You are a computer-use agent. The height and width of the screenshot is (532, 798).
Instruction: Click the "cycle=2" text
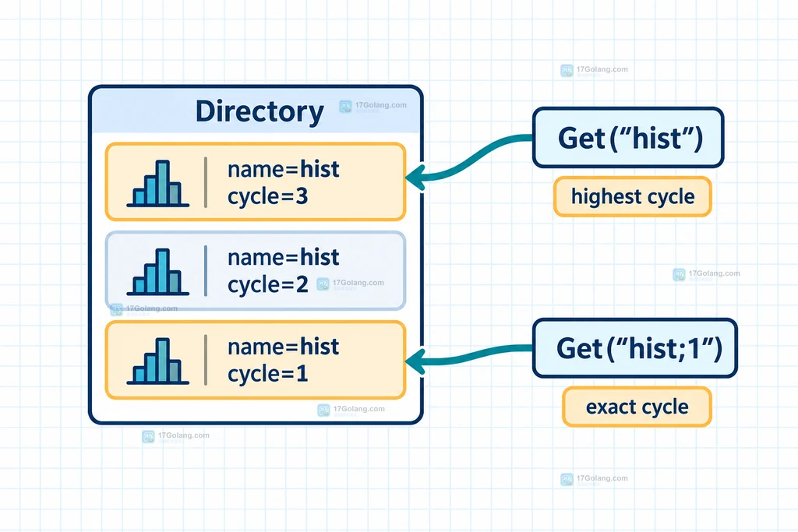click(268, 285)
